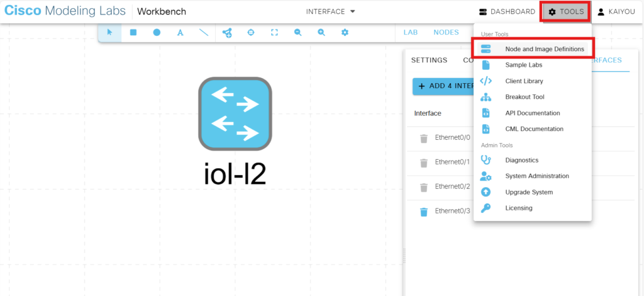Open the CML Documentation entry
Image resolution: width=644 pixels, height=296 pixels.
pyautogui.click(x=532, y=129)
